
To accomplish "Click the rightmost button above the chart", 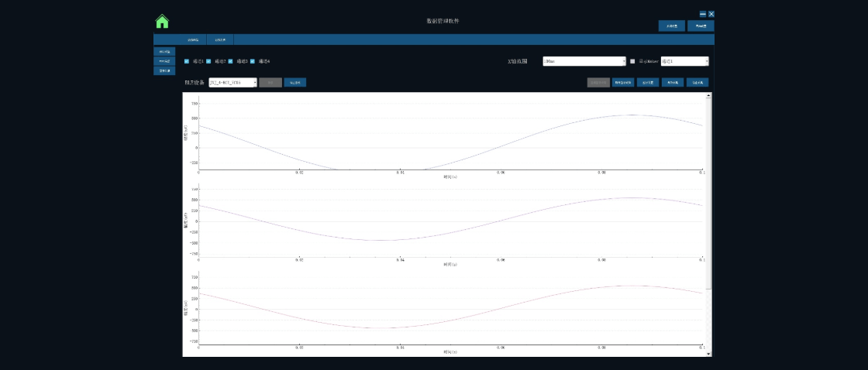I will click(697, 82).
